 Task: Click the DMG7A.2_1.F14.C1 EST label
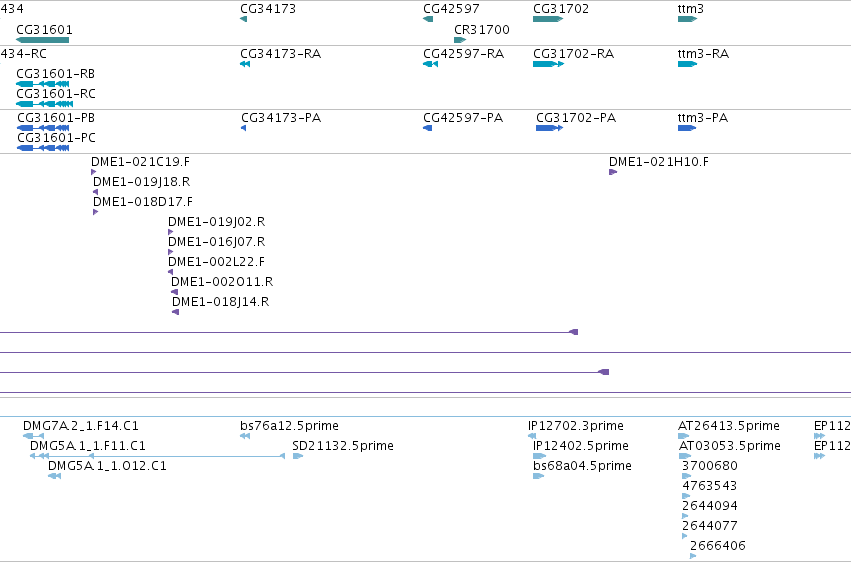pos(81,426)
